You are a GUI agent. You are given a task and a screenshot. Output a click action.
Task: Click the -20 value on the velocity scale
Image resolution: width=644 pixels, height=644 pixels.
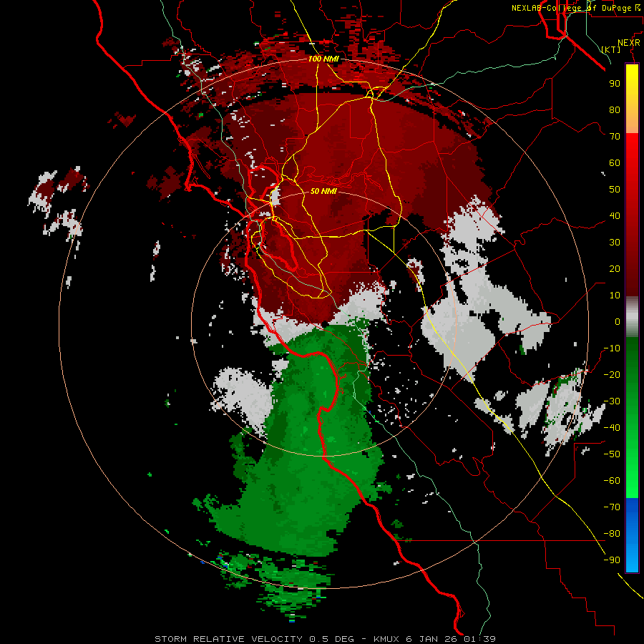(x=612, y=374)
